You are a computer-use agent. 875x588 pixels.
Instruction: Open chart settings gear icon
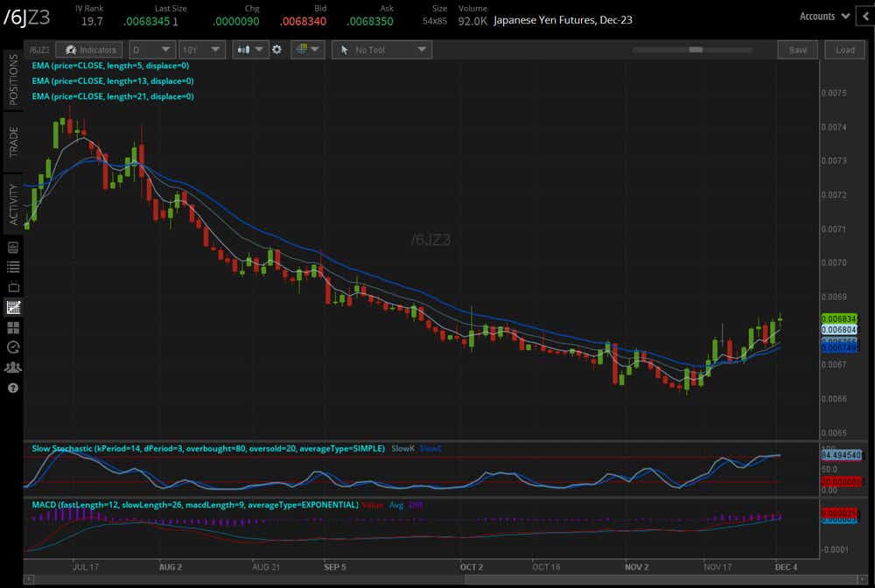(x=276, y=50)
